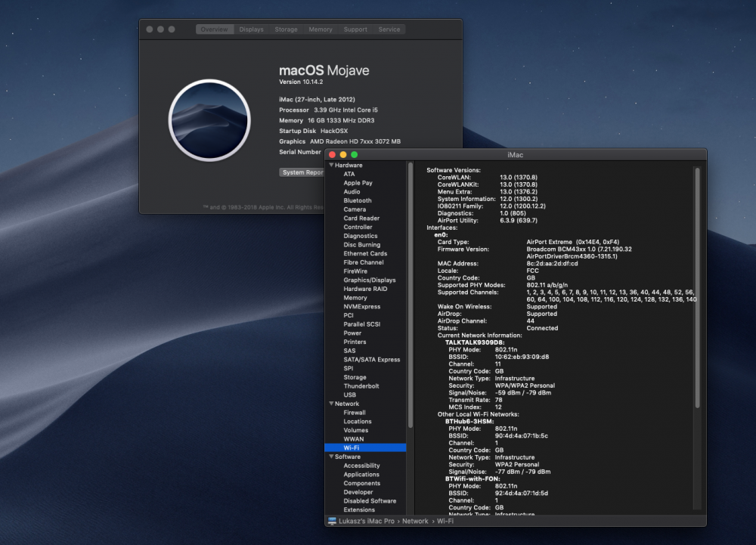756x545 pixels.
Task: Switch to the Memory tab
Action: pyautogui.click(x=320, y=29)
